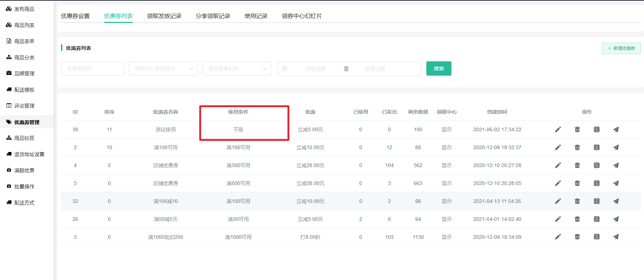This screenshot has width=644, height=280.
Task: Expand the 是否搜索时间 dropdown
Action: tap(237, 68)
